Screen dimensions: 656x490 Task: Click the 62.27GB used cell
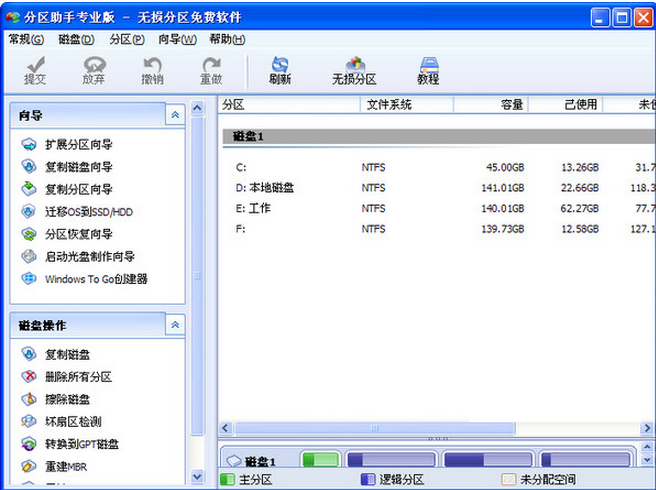(579, 208)
